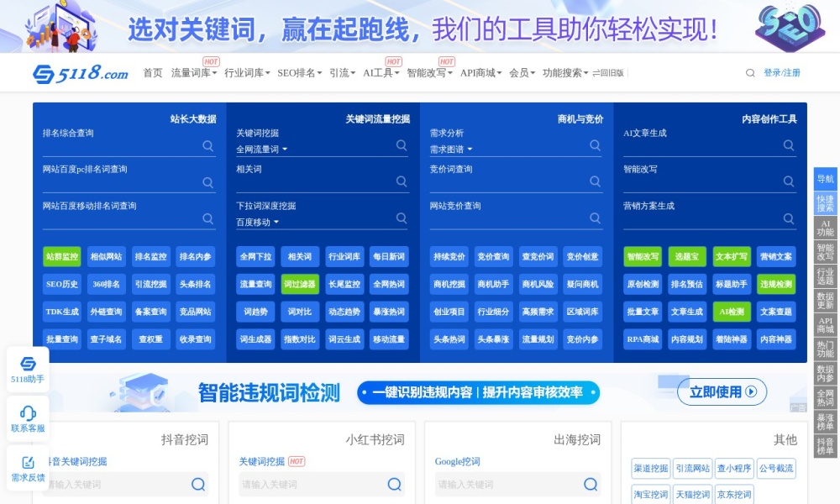Click 立即使用 banner button
840x504 pixels.
(722, 392)
